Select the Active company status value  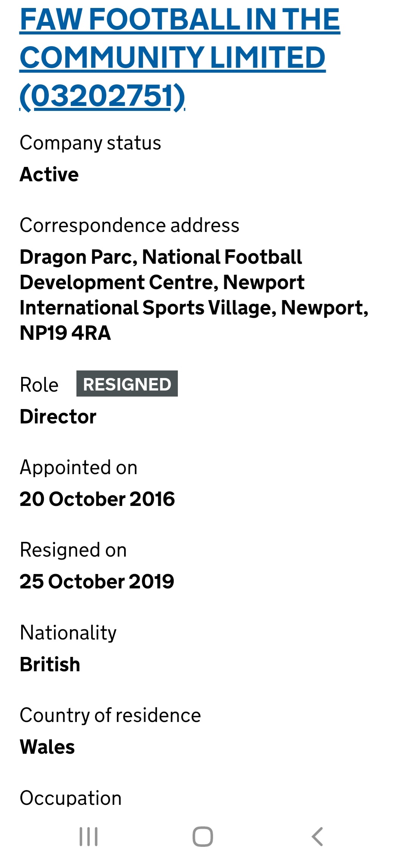(49, 174)
